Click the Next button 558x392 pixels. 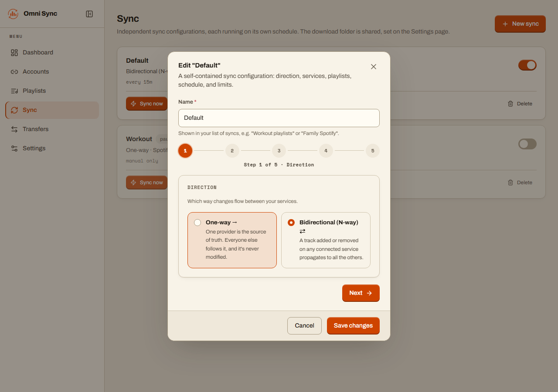(361, 293)
